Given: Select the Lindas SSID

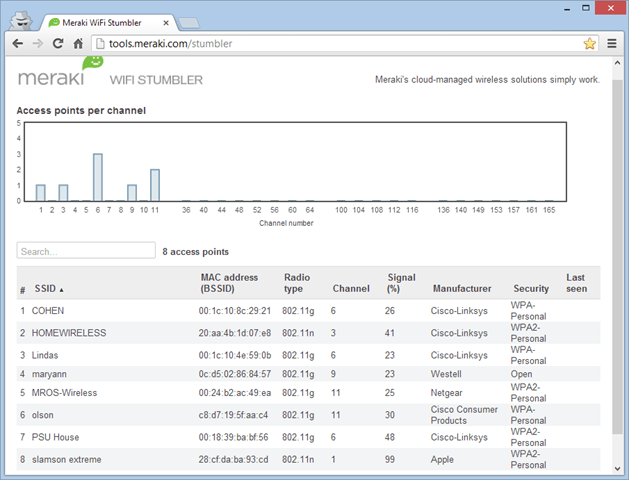Looking at the screenshot, I should tap(45, 355).
